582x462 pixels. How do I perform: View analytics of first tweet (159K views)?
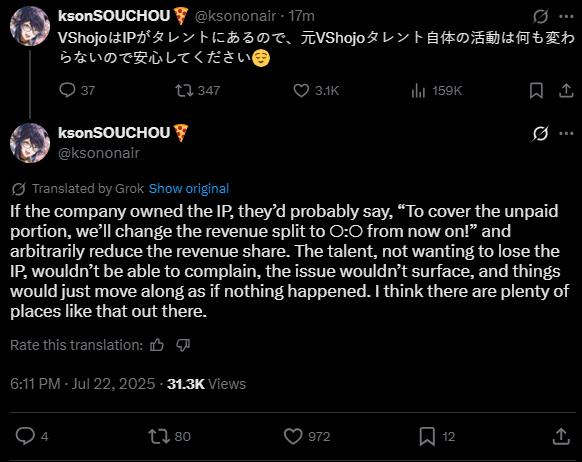(436, 90)
